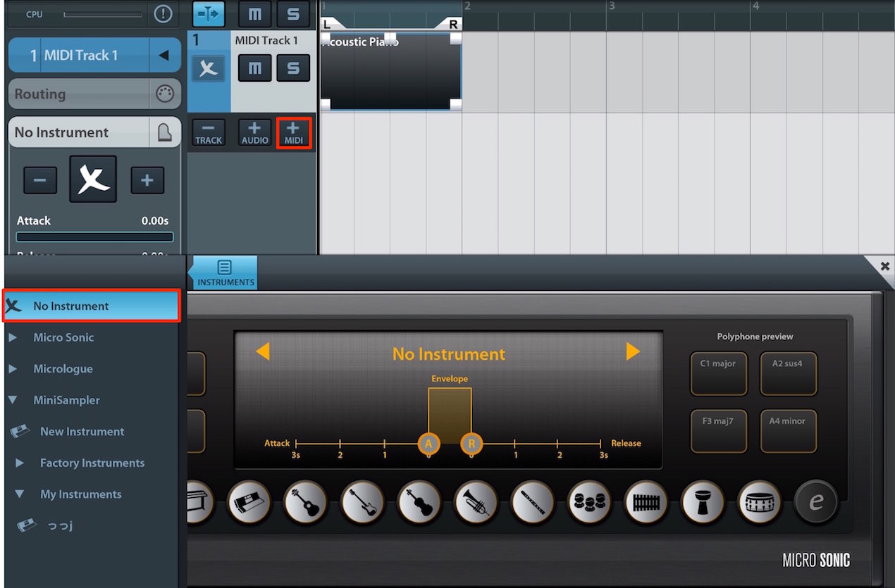The height and width of the screenshot is (588, 895).
Task: Collapse inspector via MIDI Track 1 arrow
Action: tap(164, 55)
